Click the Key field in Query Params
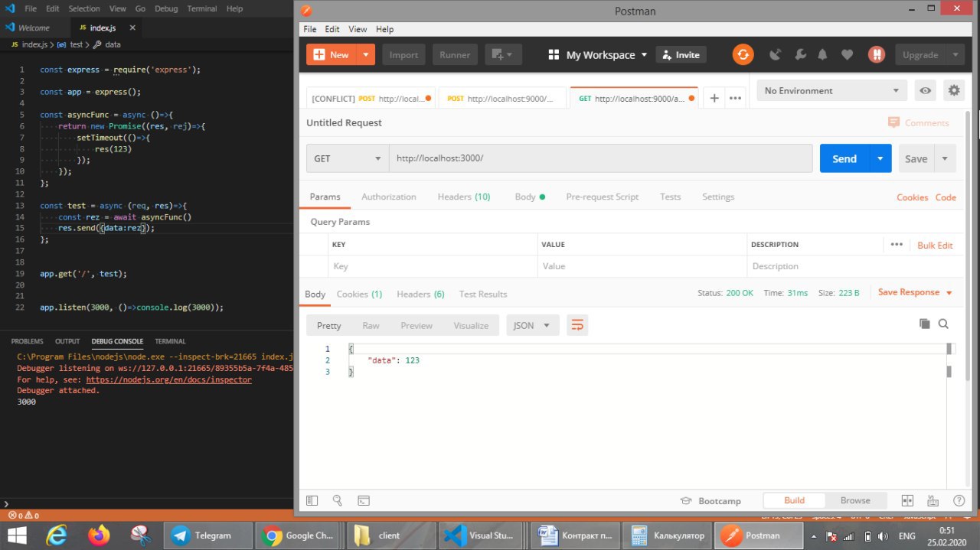980x550 pixels. 432,266
